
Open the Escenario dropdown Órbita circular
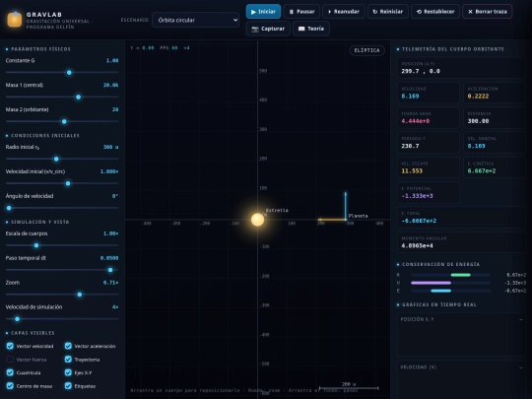click(195, 20)
